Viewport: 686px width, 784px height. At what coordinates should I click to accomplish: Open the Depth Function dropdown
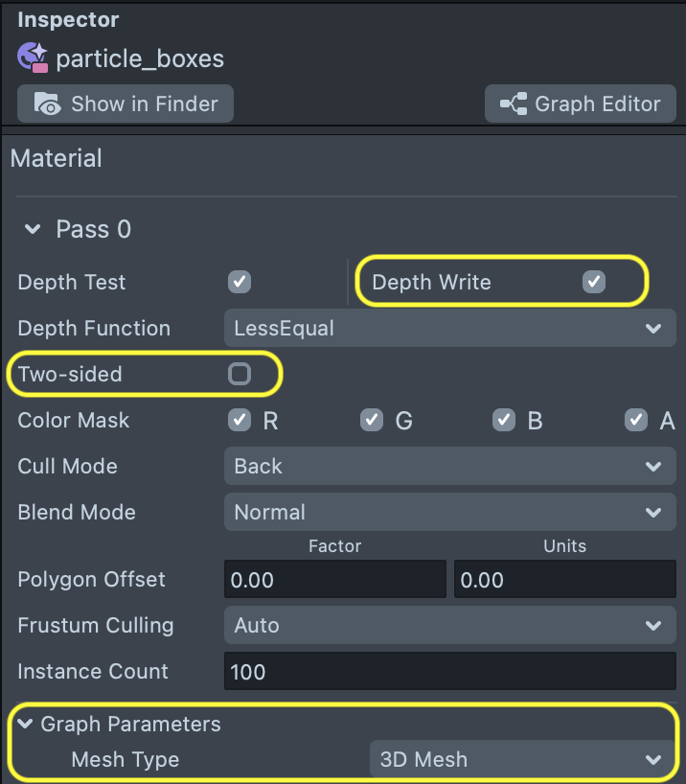448,328
